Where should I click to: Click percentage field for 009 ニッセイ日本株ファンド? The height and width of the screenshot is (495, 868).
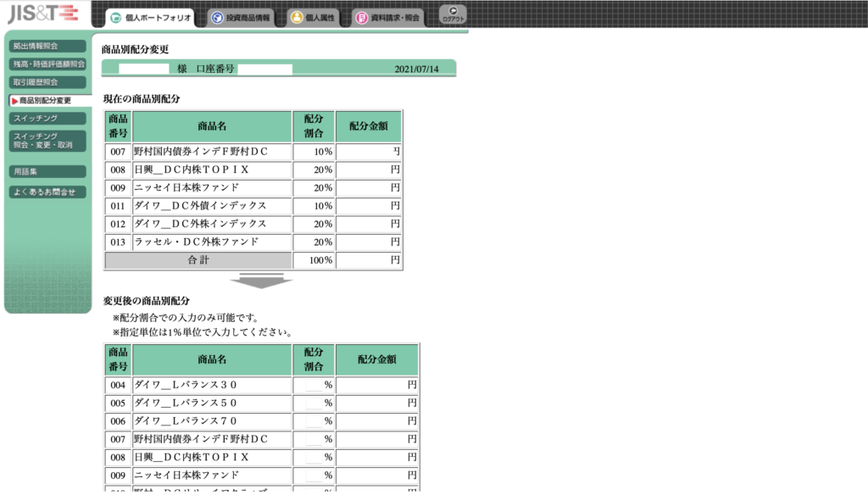314,476
